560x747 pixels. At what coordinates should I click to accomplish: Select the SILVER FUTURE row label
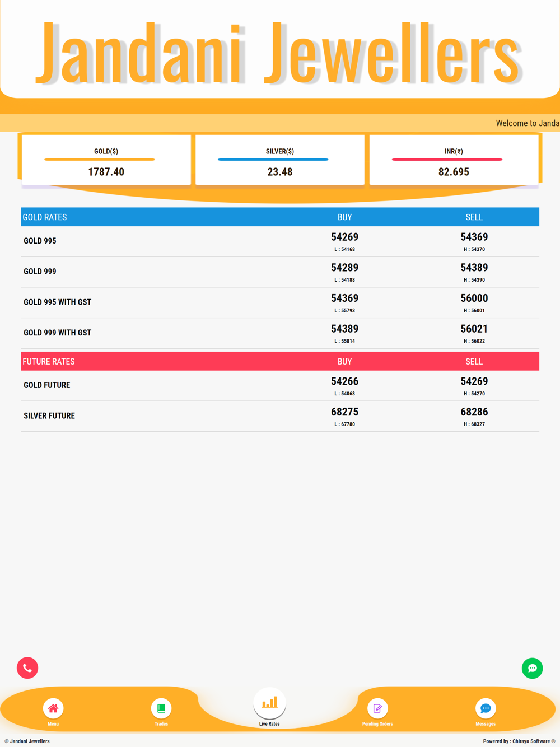point(49,416)
